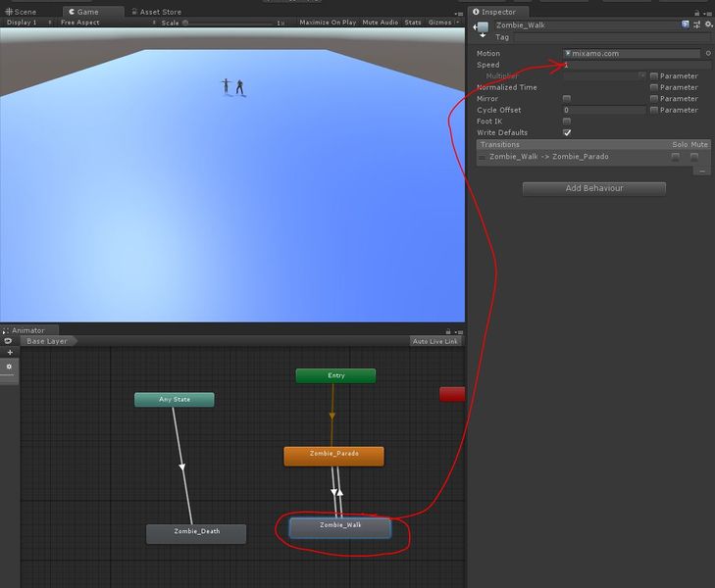Click the Zombie_Walk state icon in Inspector
The width and height of the screenshot is (715, 588).
click(x=482, y=28)
